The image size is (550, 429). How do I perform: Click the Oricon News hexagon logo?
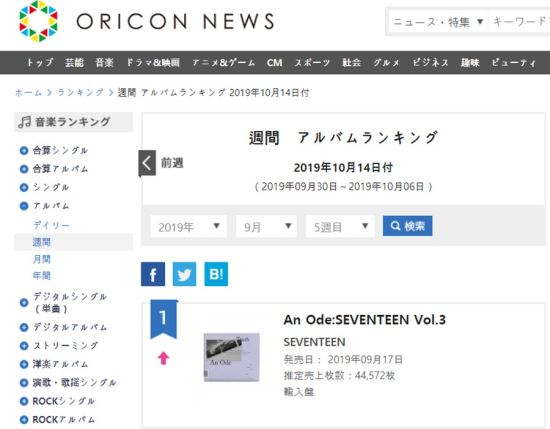(38, 21)
